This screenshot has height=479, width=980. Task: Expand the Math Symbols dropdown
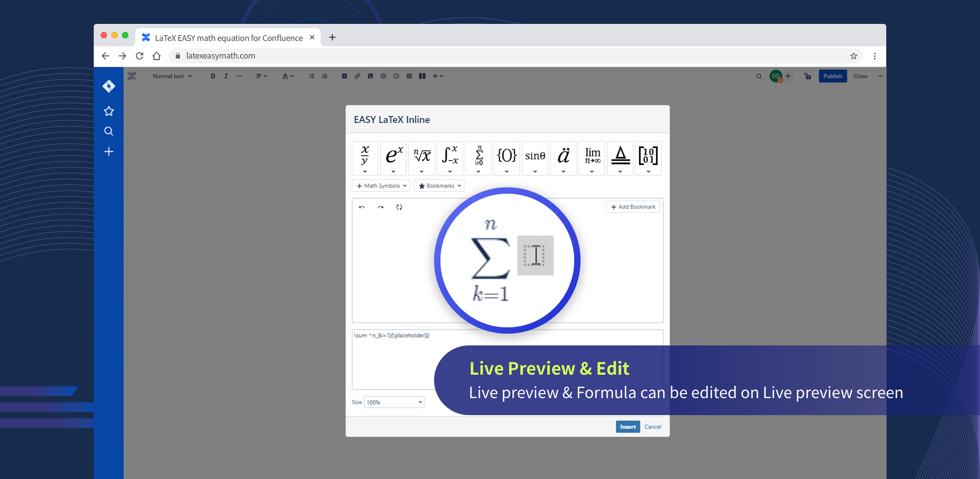coord(381,186)
